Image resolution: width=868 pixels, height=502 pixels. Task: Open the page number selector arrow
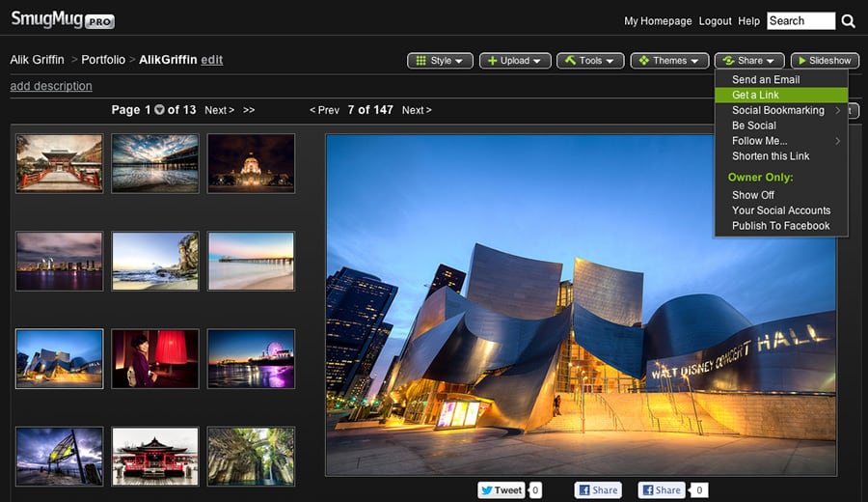159,110
